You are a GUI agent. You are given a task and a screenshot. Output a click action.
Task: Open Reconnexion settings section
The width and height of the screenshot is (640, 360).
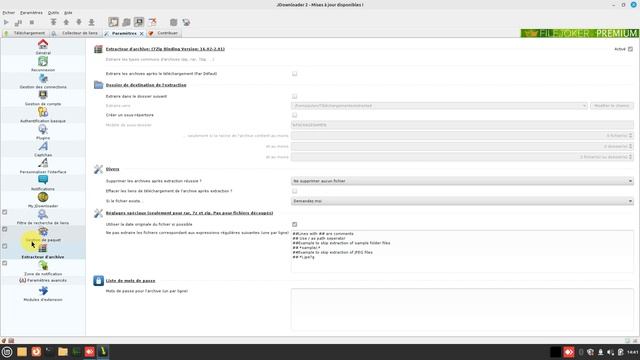click(x=43, y=64)
